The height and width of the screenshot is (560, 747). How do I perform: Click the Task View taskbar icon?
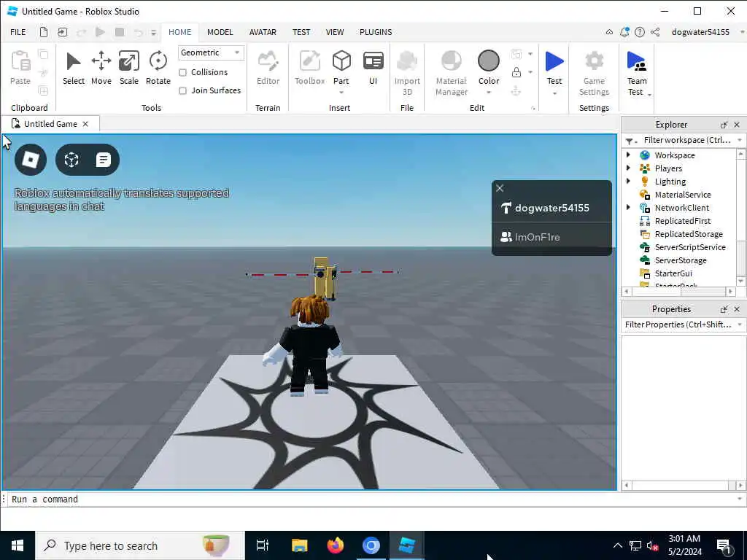(263, 545)
